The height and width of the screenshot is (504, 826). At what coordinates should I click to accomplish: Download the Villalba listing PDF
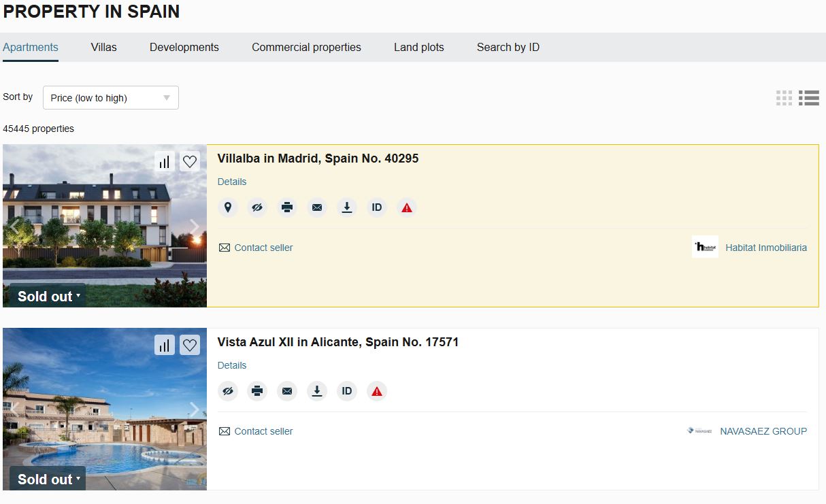pyautogui.click(x=347, y=207)
